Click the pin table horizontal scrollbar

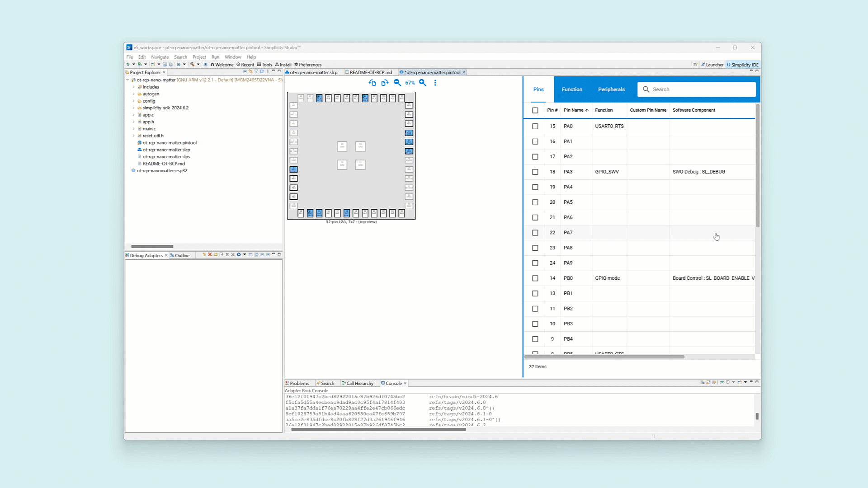[604, 357]
